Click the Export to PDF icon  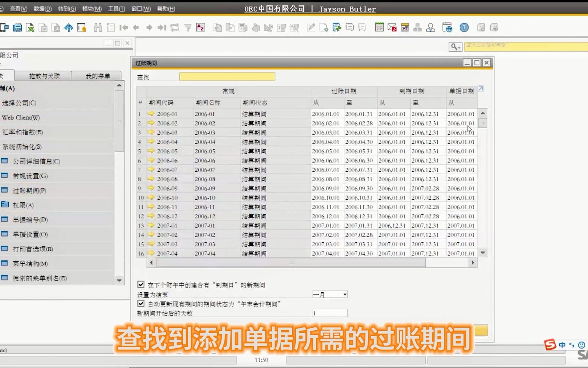click(x=56, y=28)
